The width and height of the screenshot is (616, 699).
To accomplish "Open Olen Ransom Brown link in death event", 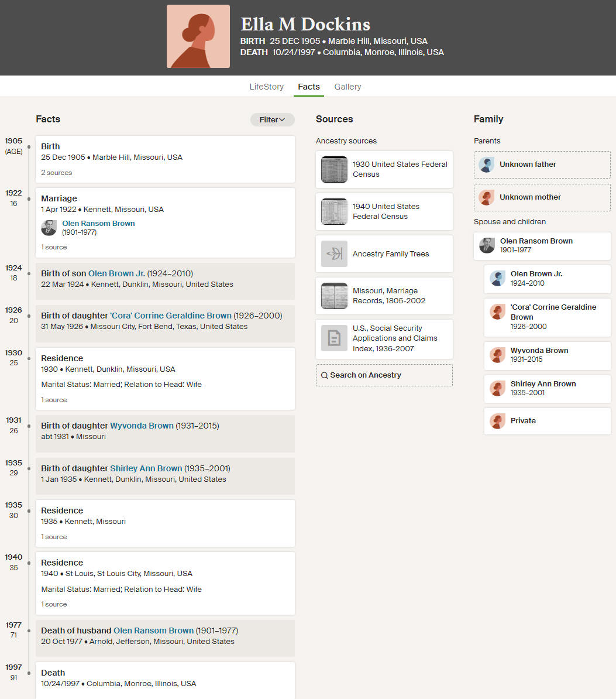I will 154,631.
